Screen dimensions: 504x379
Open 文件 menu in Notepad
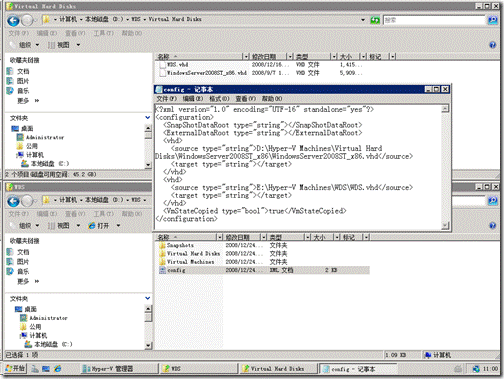[166, 99]
